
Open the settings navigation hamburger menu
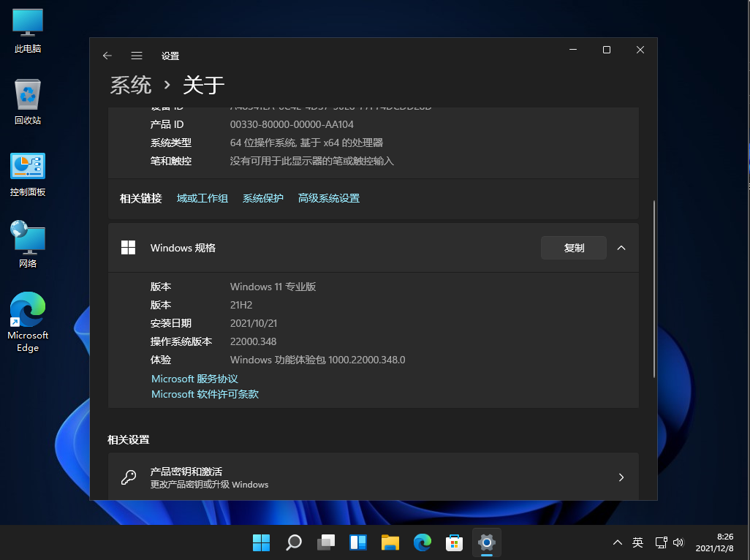[x=137, y=56]
